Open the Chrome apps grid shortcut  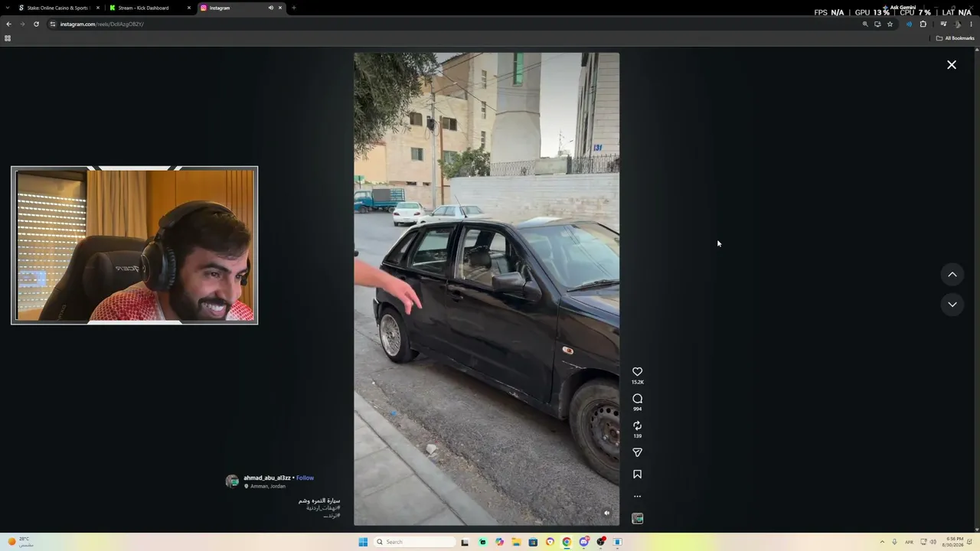point(8,38)
